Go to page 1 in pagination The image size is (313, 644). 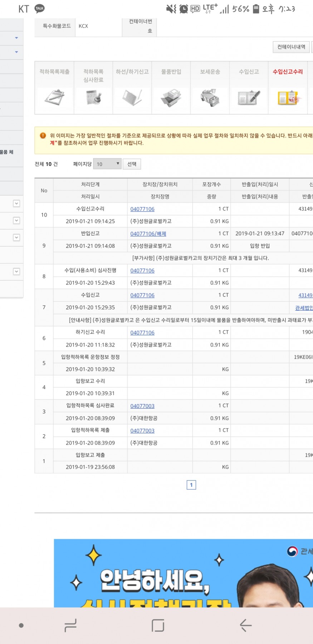tap(191, 485)
